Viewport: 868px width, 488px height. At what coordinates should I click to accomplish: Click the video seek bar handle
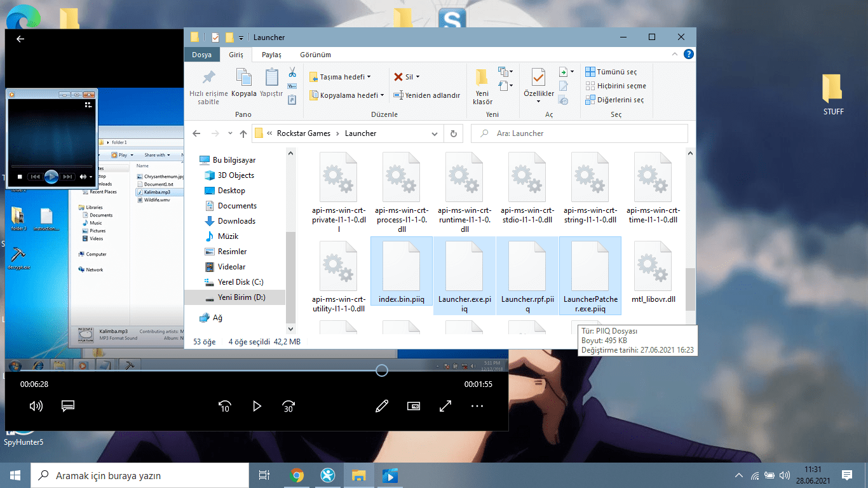click(x=382, y=370)
